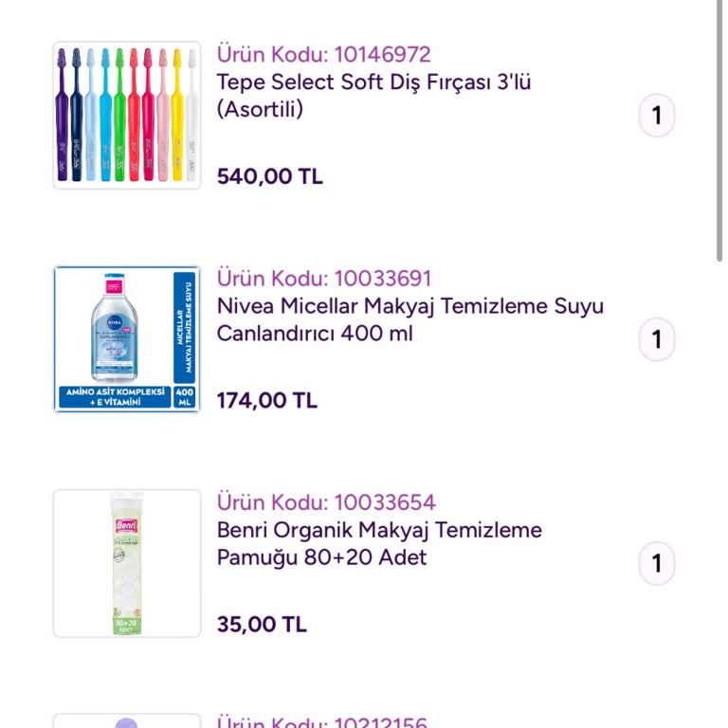The image size is (728, 728).
Task: Click the vertical scrollbar thumb
Action: [x=719, y=128]
